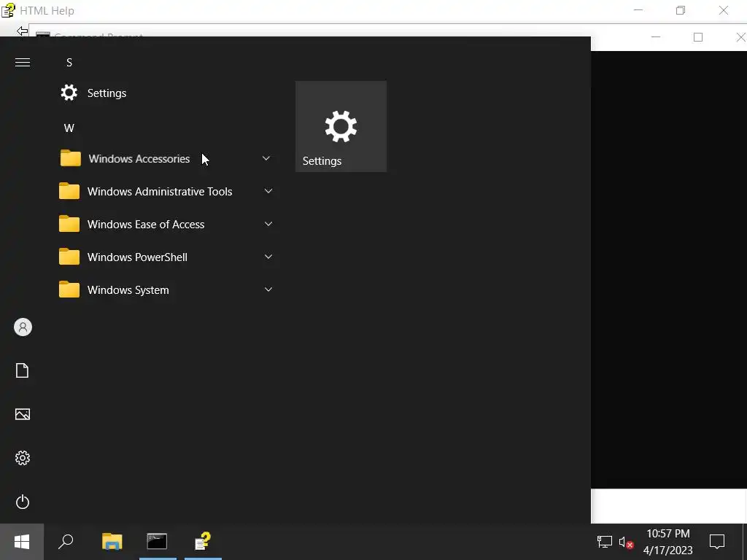Switch to Command Prompt on the taskbar
This screenshot has width=747, height=560.
click(157, 542)
